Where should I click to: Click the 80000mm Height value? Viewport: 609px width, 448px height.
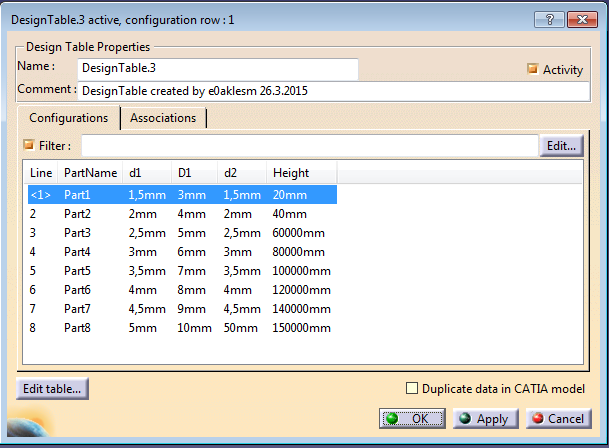click(298, 252)
